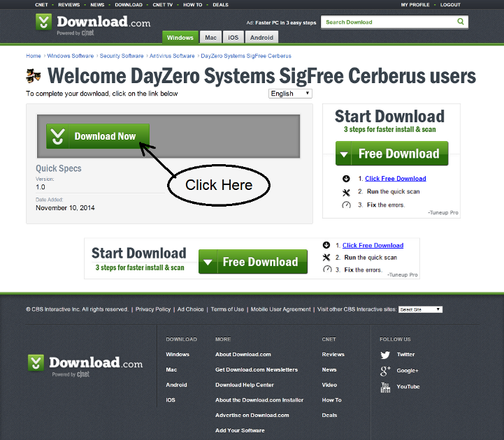Click the footer Download.com logo
The width and height of the screenshot is (504, 440).
85,364
